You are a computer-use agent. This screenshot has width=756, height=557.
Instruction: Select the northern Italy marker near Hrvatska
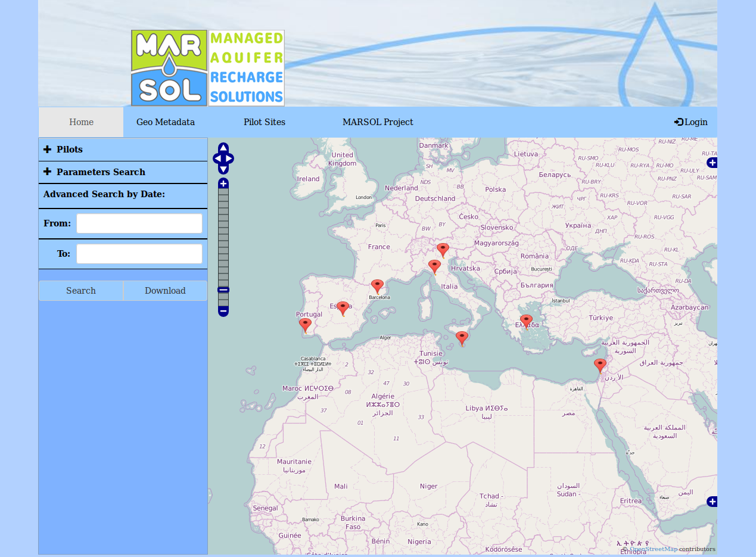[443, 250]
